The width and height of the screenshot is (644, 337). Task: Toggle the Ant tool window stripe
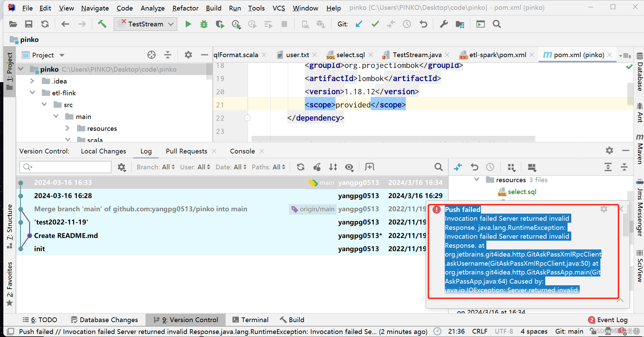click(640, 113)
